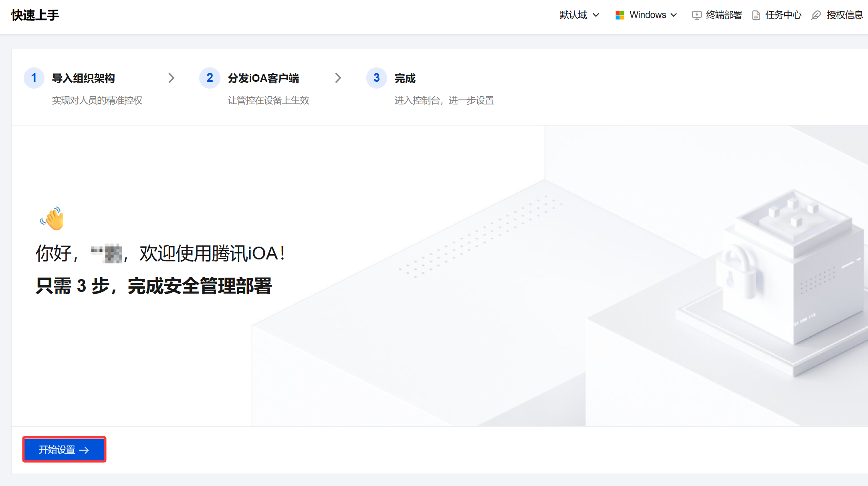
Task: Select the 完成 step title
Action: click(405, 78)
